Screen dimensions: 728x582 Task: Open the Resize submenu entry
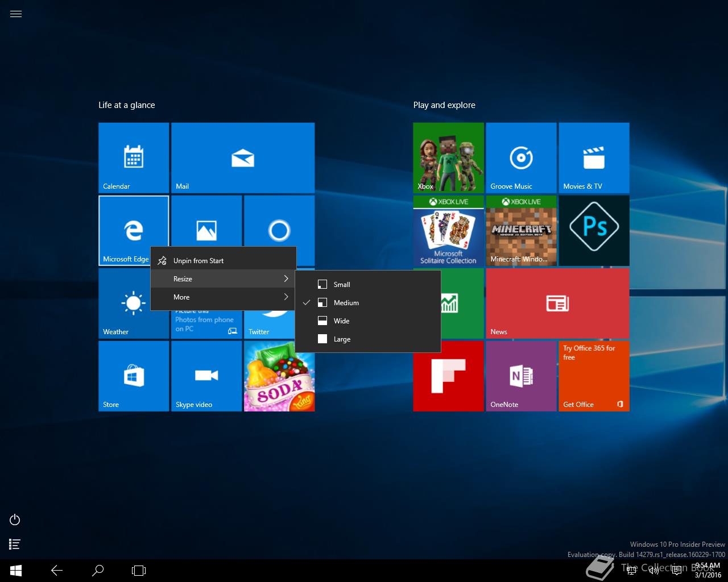click(x=224, y=278)
